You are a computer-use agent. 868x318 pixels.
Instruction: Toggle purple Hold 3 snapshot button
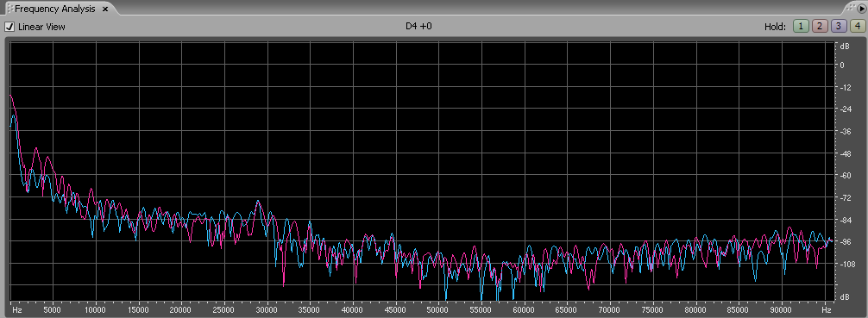click(x=838, y=26)
